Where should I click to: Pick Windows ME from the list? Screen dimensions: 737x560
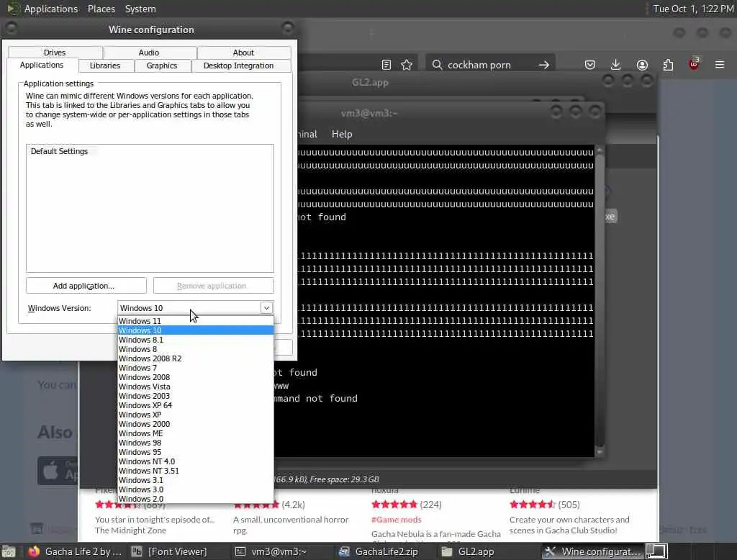pos(195,433)
